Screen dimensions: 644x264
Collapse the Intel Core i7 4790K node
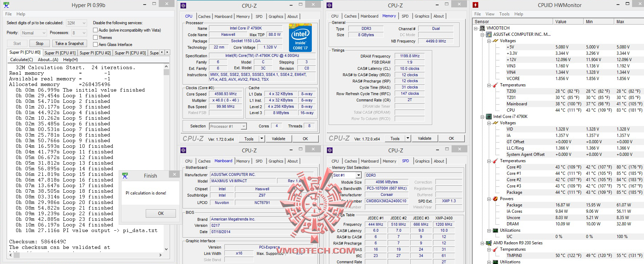coord(482,117)
